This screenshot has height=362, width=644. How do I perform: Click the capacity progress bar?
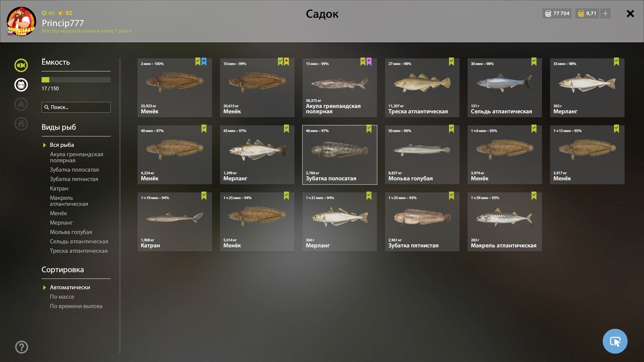point(76,80)
